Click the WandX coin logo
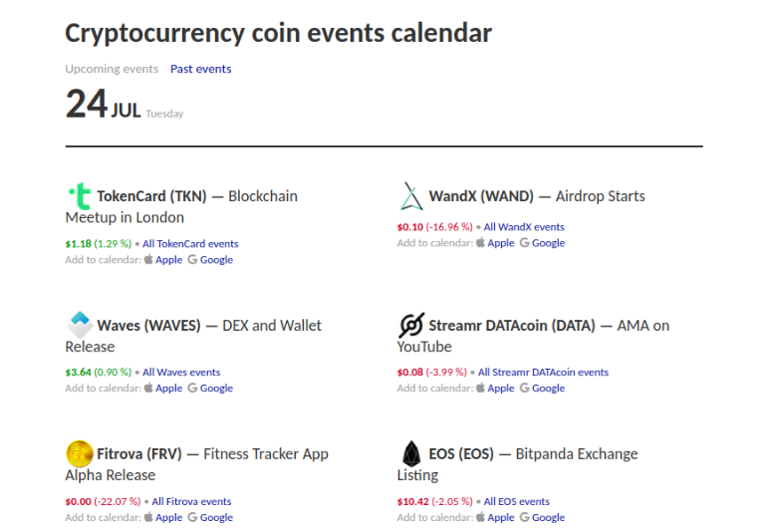The height and width of the screenshot is (532, 770). [411, 196]
